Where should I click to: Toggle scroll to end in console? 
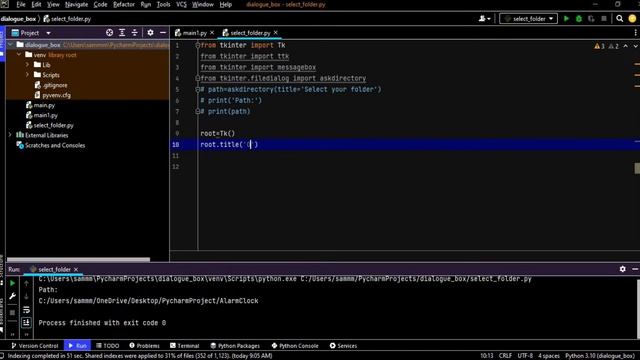click(x=26, y=323)
